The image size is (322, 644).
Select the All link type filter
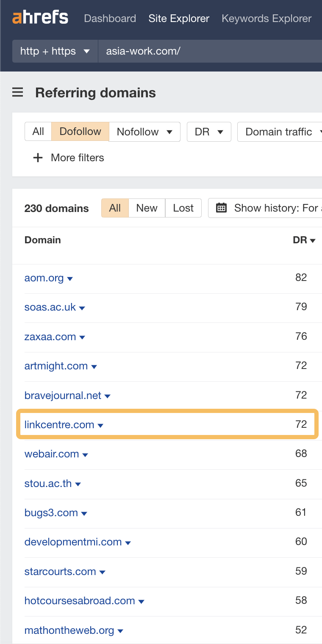coord(38,132)
